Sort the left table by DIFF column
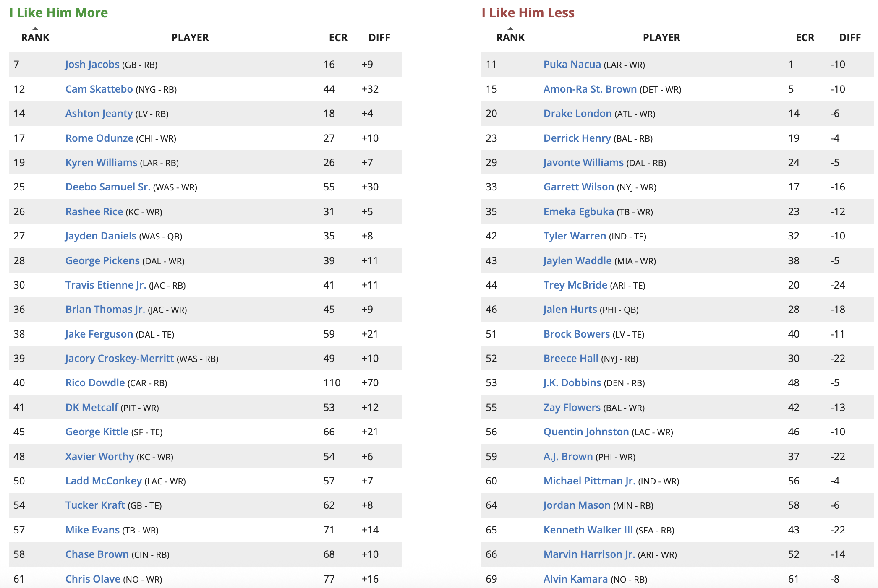This screenshot has width=878, height=588. coord(379,37)
